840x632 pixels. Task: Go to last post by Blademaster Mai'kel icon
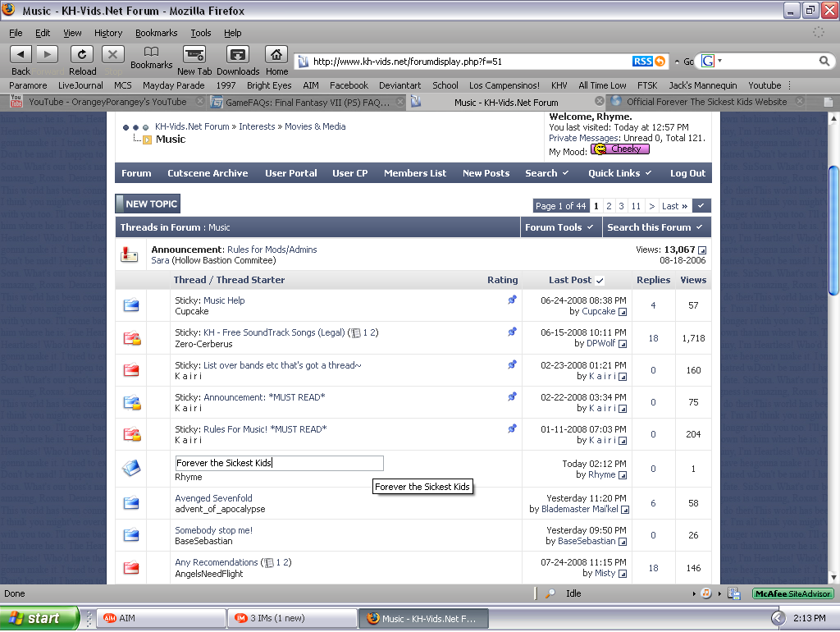point(624,510)
